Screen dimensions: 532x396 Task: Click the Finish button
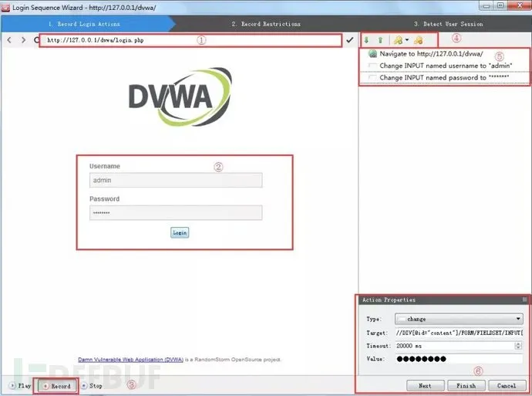(466, 386)
